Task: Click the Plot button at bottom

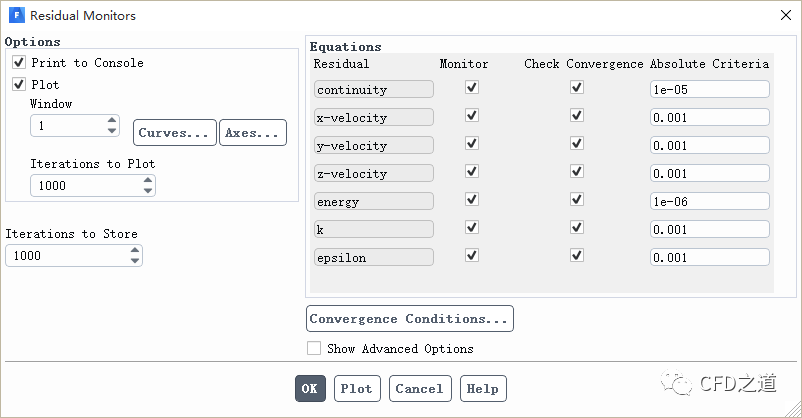Action: 356,389
